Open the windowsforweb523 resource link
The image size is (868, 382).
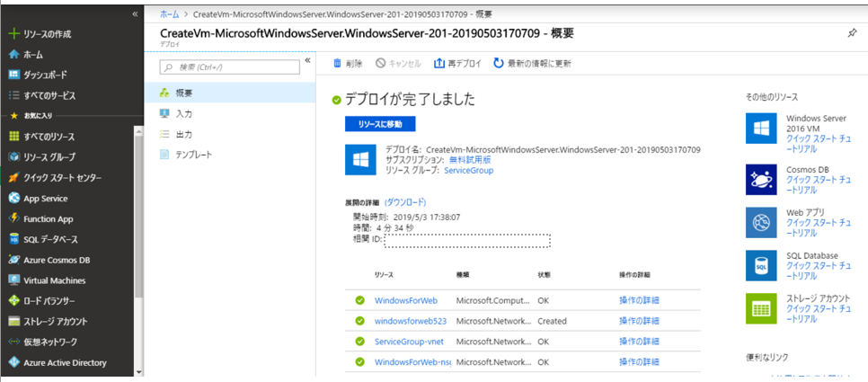point(411,321)
